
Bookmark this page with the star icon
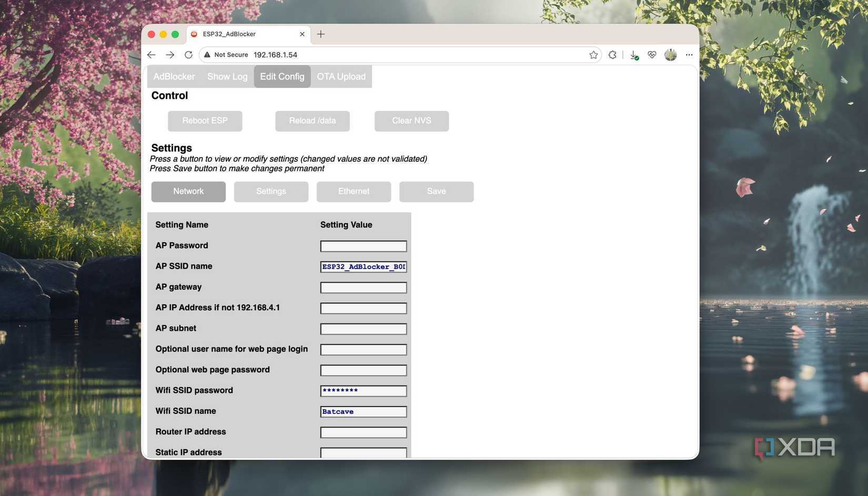[x=593, y=55]
